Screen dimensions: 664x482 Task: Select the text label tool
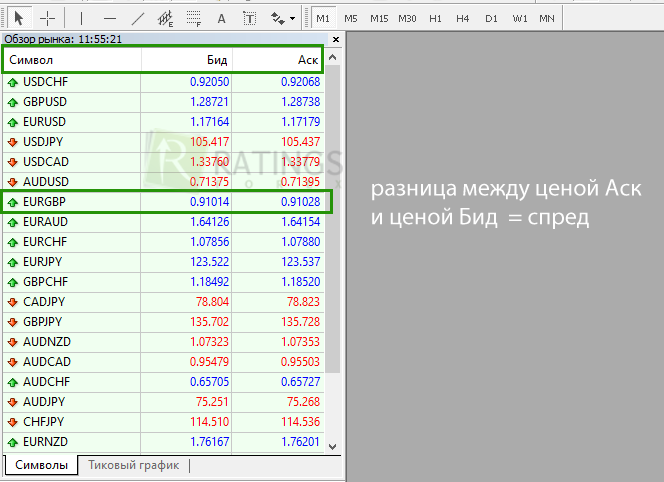click(x=249, y=18)
